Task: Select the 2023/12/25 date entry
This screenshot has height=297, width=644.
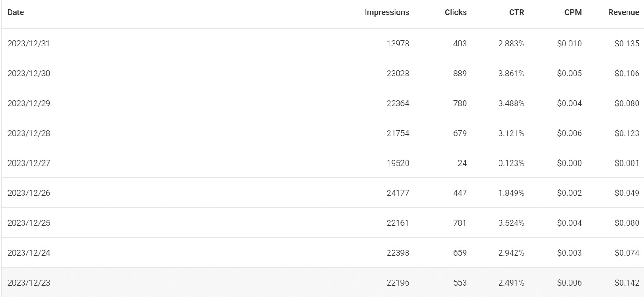Action: click(29, 223)
